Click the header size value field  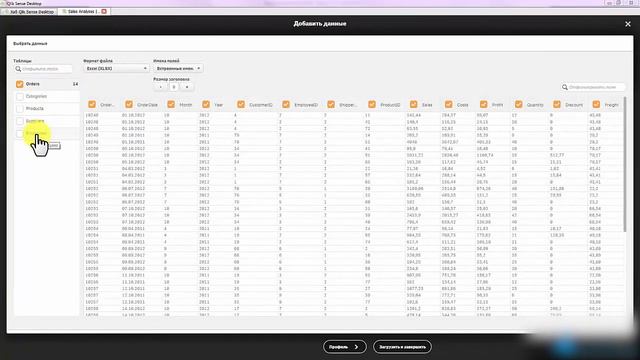pos(174,87)
